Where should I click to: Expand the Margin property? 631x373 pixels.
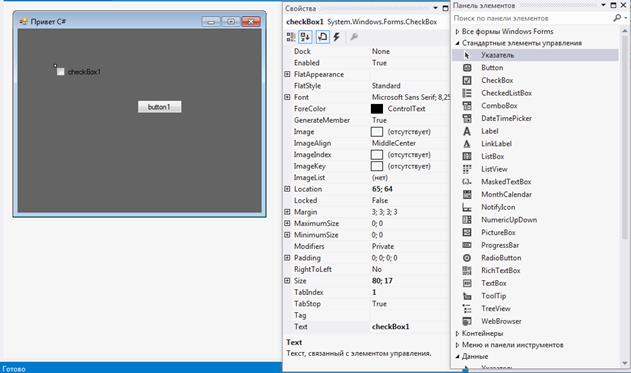click(x=287, y=212)
